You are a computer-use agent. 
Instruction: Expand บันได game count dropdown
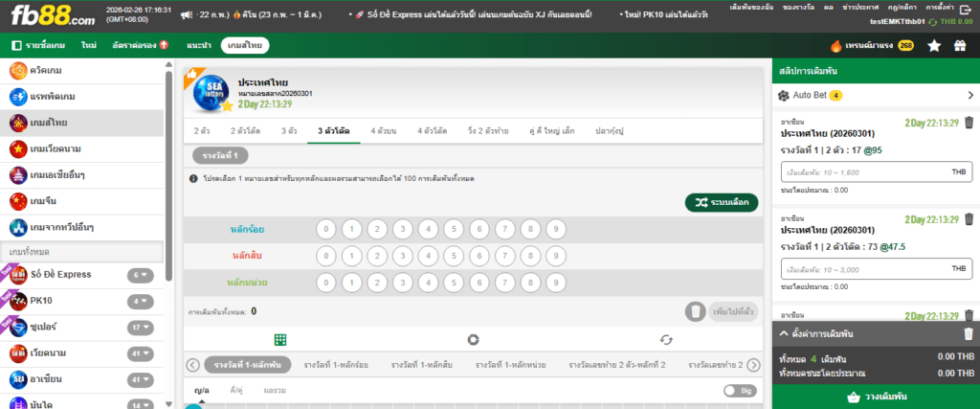coord(140,404)
